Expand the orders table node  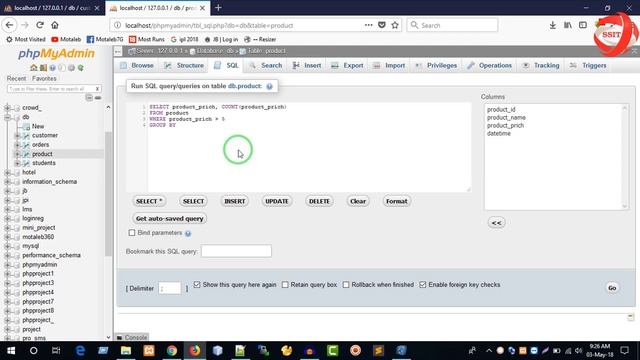click(x=17, y=144)
